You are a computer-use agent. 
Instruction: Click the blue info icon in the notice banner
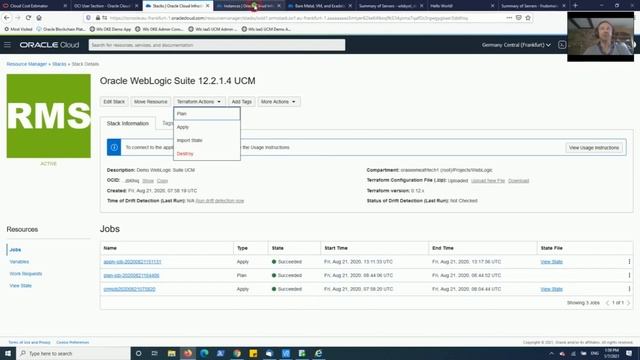[x=114, y=147]
